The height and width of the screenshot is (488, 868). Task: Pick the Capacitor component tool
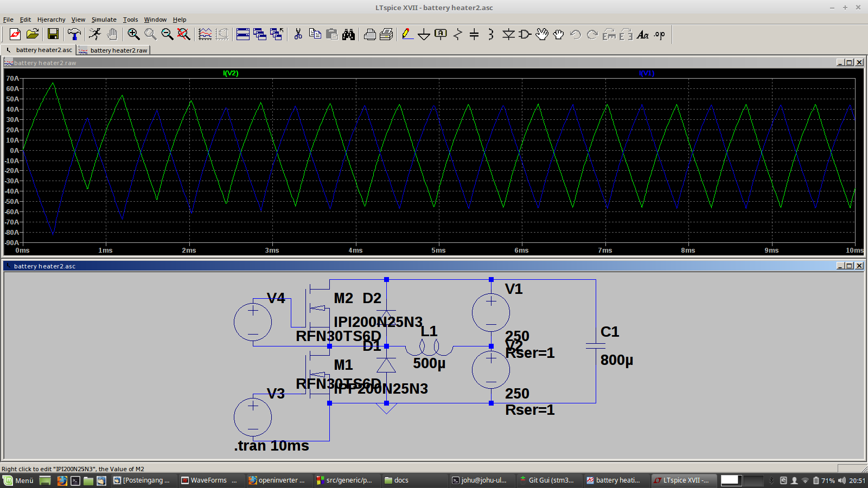pyautogui.click(x=474, y=35)
